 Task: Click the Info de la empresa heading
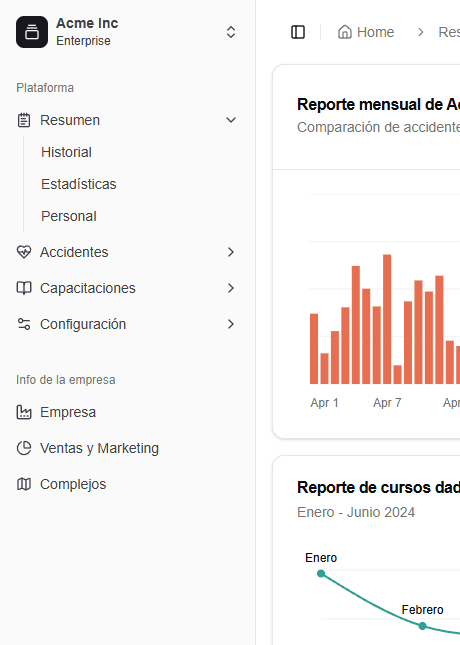tap(65, 380)
